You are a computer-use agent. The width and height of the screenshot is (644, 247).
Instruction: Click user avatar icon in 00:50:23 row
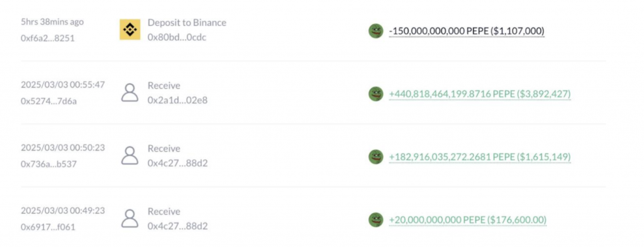coord(130,155)
